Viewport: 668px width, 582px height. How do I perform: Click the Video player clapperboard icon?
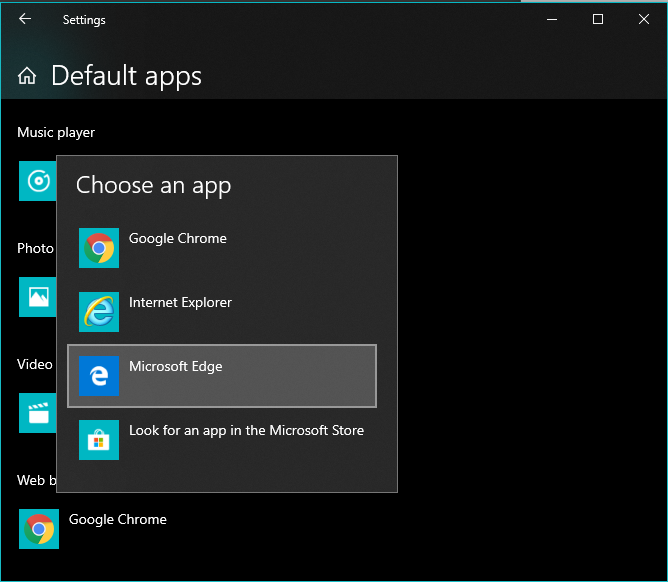[x=37, y=413]
